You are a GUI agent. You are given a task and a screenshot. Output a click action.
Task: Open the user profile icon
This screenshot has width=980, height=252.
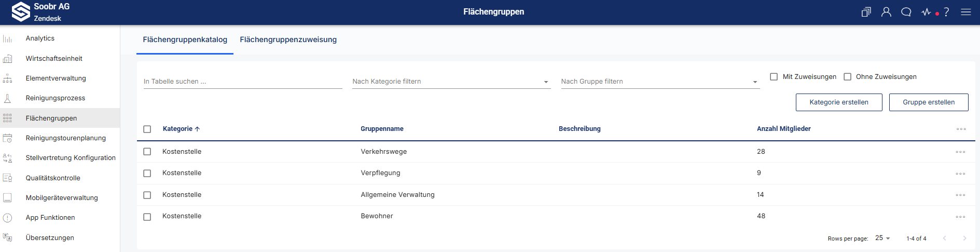(x=886, y=12)
